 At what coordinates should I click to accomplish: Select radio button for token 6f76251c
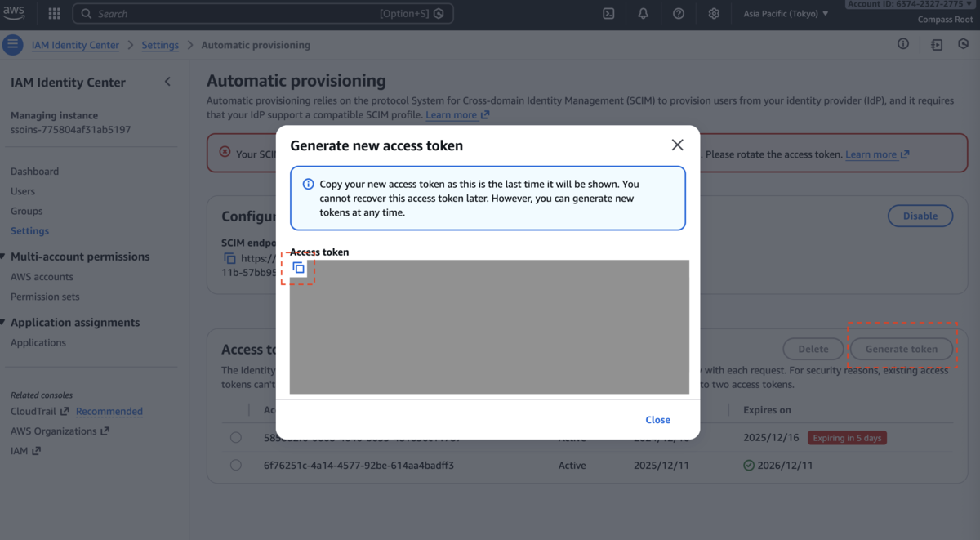236,466
